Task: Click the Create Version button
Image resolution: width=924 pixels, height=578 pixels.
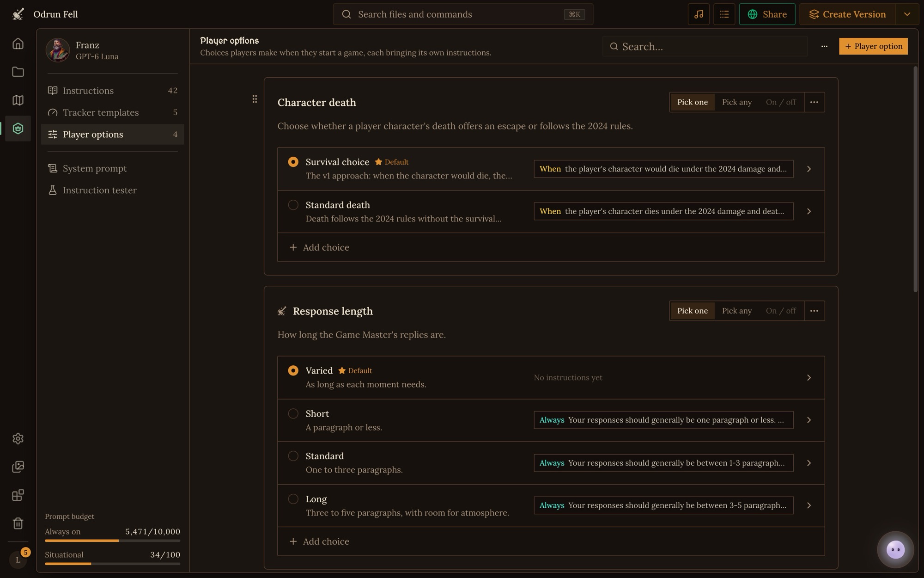Action: click(x=848, y=14)
